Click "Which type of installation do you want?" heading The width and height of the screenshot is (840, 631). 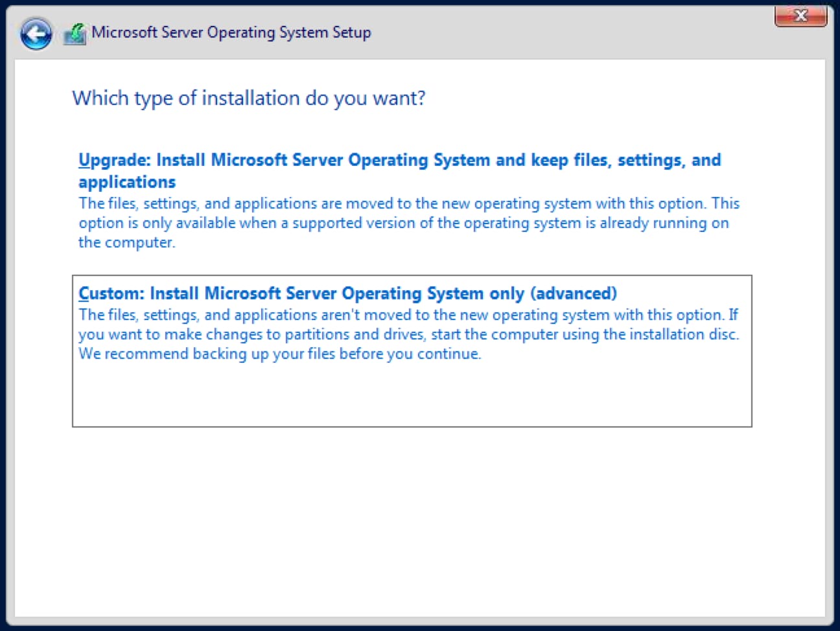click(x=249, y=98)
